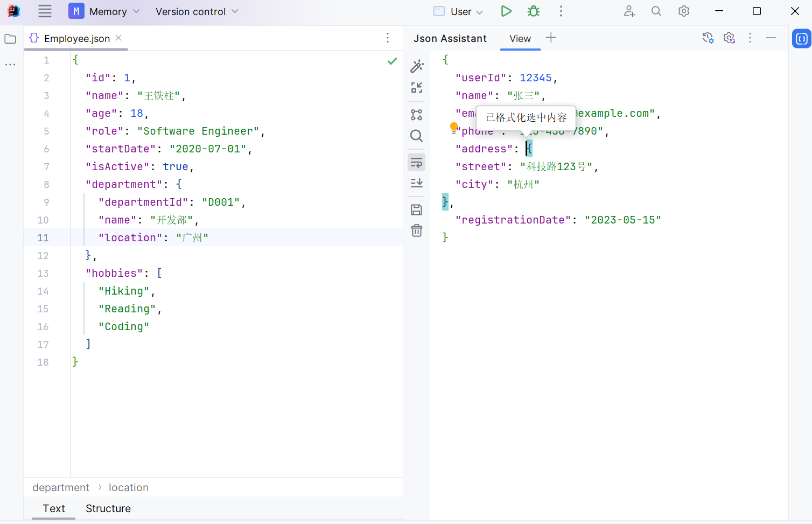Select the View tab in Json Assistant
Image resolution: width=812 pixels, height=524 pixels.
coord(520,39)
